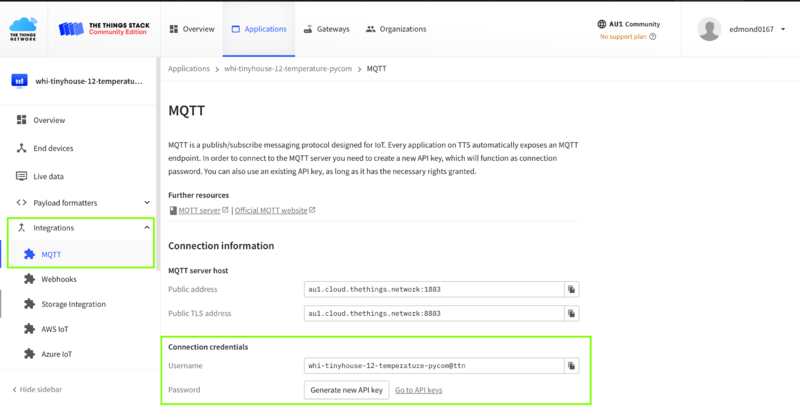Click the user avatar picture
Viewport: 800px width, 407px height.
click(x=709, y=29)
